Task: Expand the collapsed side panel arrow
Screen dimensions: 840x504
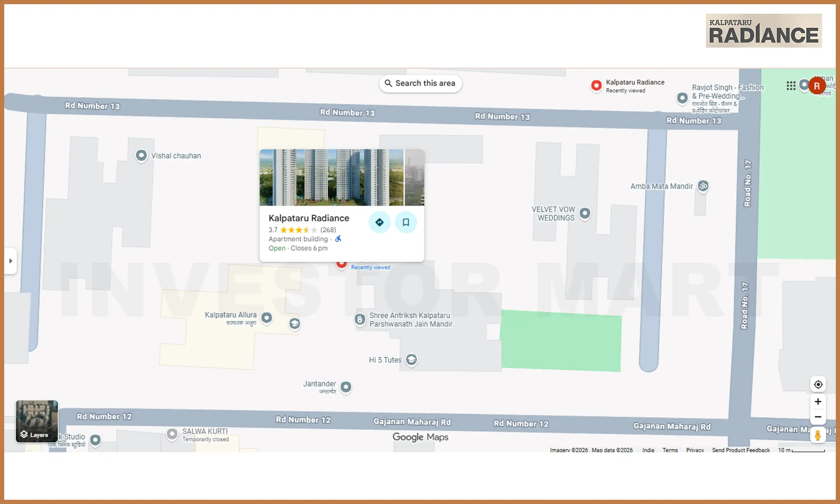Action: [11, 261]
